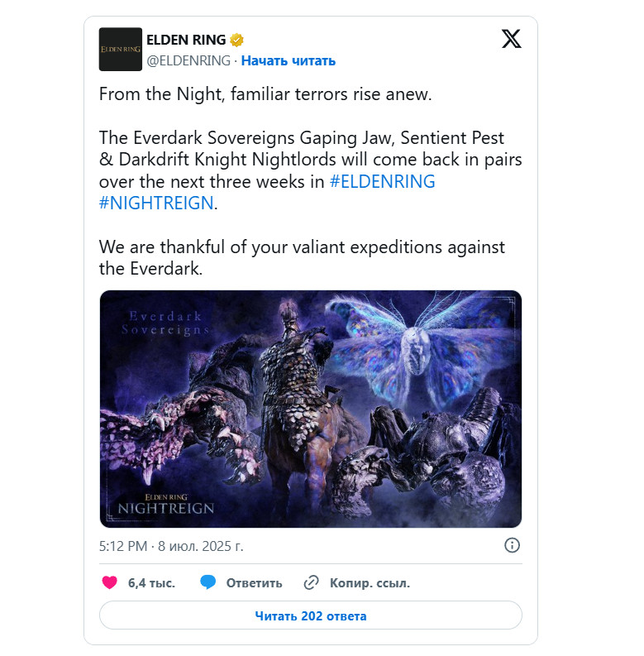This screenshot has height=656, width=644.
Task: Click the Копир. ссыл. label
Action: click(370, 582)
